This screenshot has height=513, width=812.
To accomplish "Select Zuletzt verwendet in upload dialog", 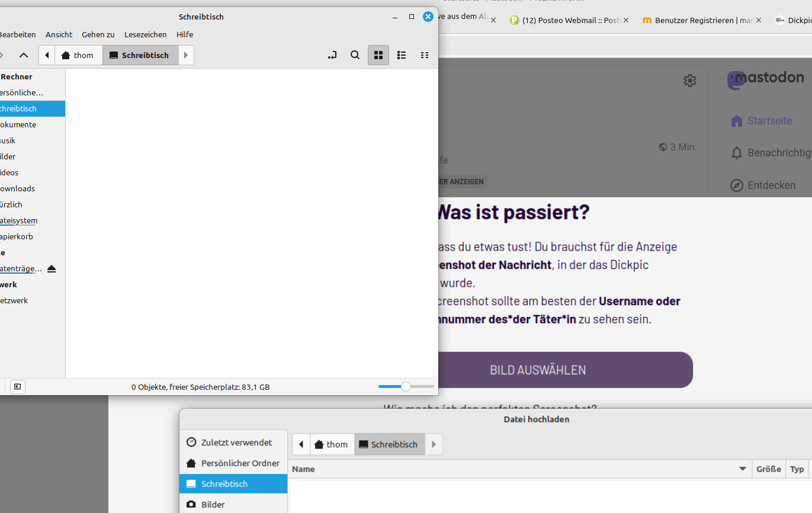I will (x=233, y=443).
